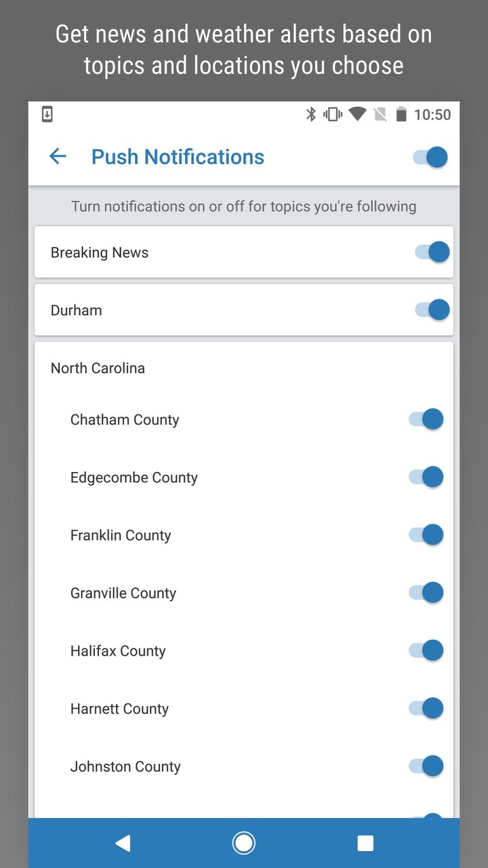488x868 pixels.
Task: Switch off Johnston County alerts
Action: coord(426,766)
